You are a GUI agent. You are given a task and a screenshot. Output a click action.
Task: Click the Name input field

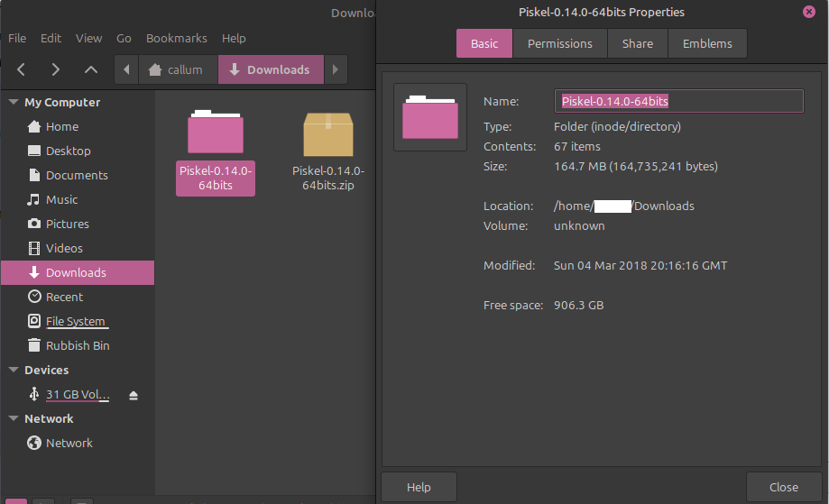pyautogui.click(x=679, y=101)
